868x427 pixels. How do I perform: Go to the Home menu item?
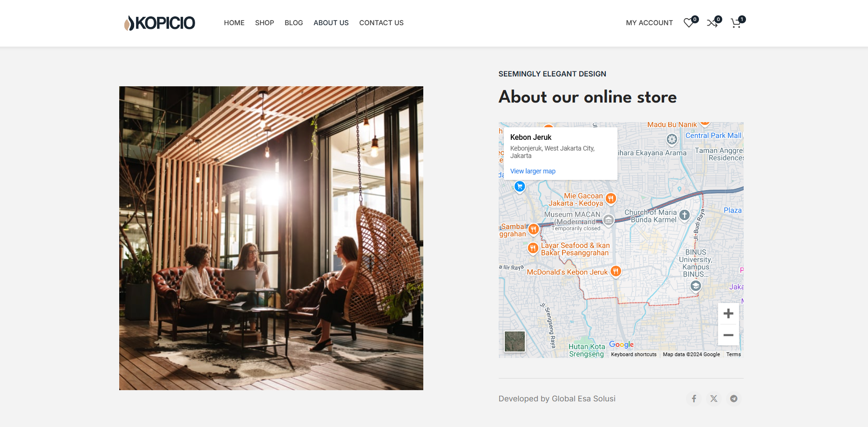click(x=234, y=23)
